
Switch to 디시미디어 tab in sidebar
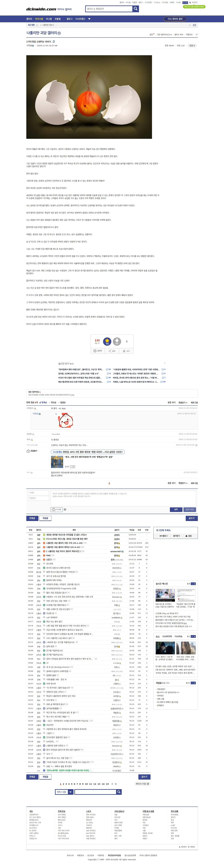(168, 636)
